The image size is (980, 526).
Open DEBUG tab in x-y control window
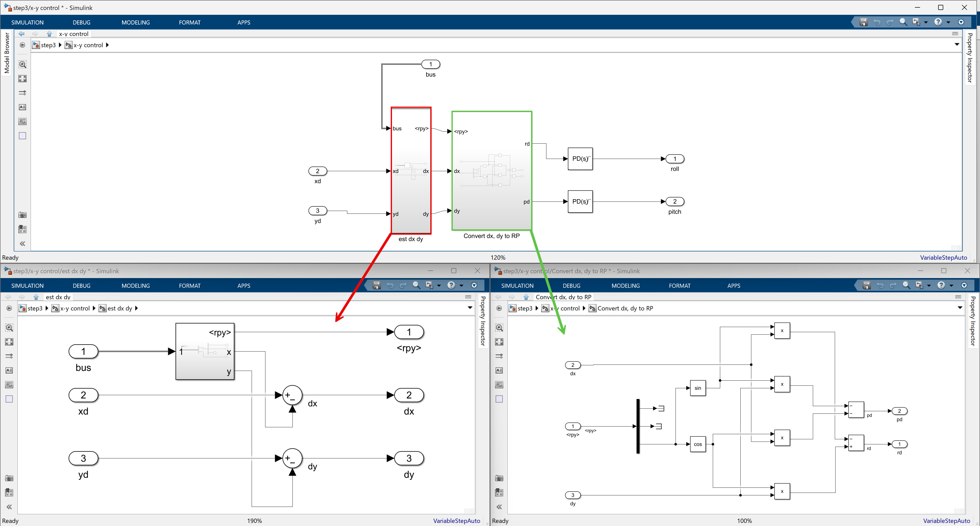click(81, 22)
